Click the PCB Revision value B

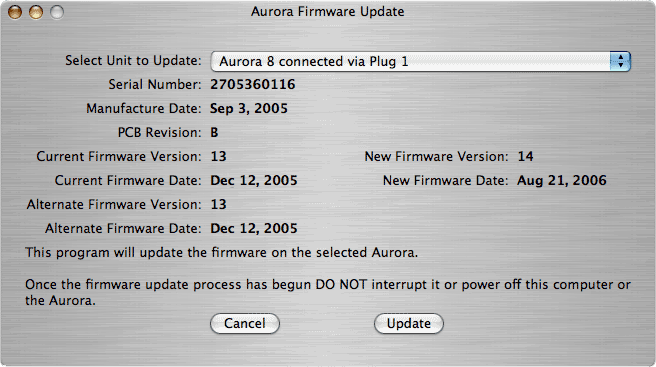tap(214, 133)
